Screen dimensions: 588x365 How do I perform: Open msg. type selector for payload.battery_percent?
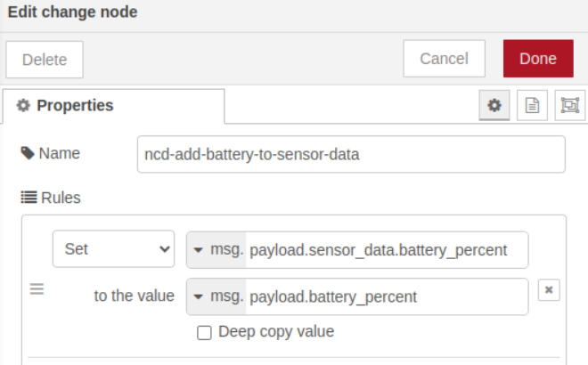216,296
